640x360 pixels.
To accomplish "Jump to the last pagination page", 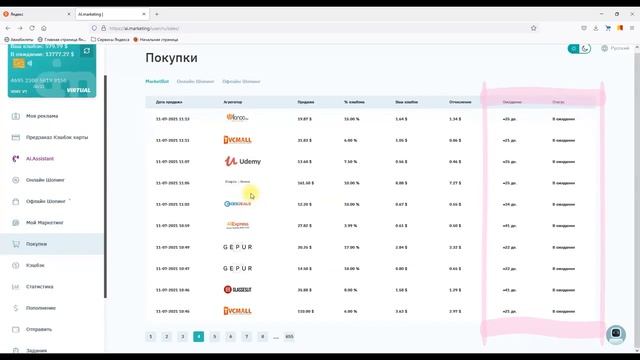I will (289, 337).
